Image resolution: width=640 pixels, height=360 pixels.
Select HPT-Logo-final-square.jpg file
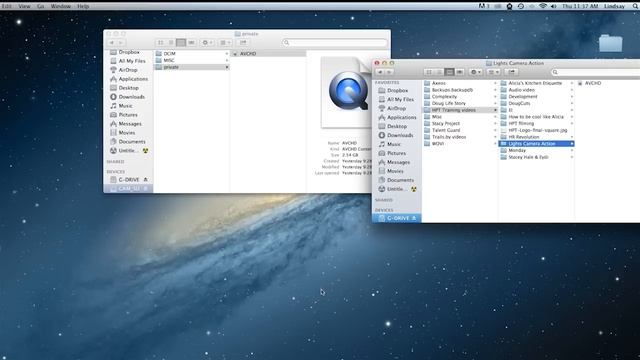tap(536, 130)
